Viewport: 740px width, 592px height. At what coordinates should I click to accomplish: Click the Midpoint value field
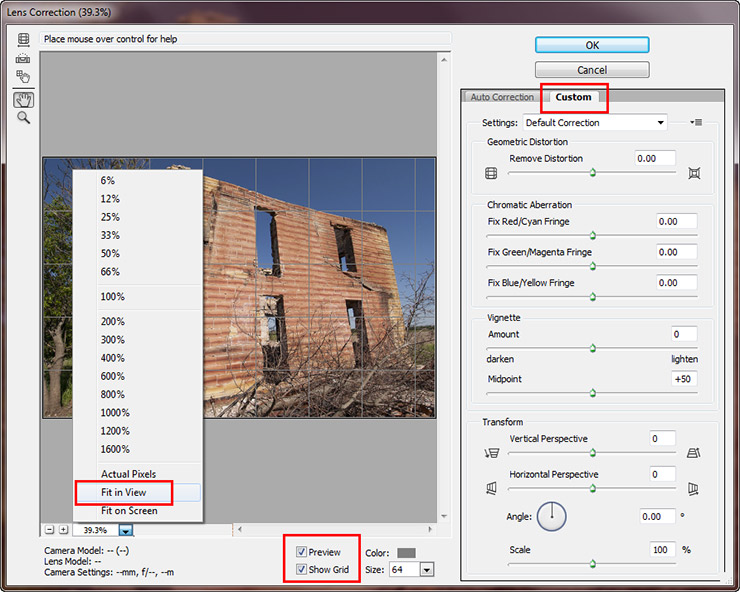tap(684, 379)
